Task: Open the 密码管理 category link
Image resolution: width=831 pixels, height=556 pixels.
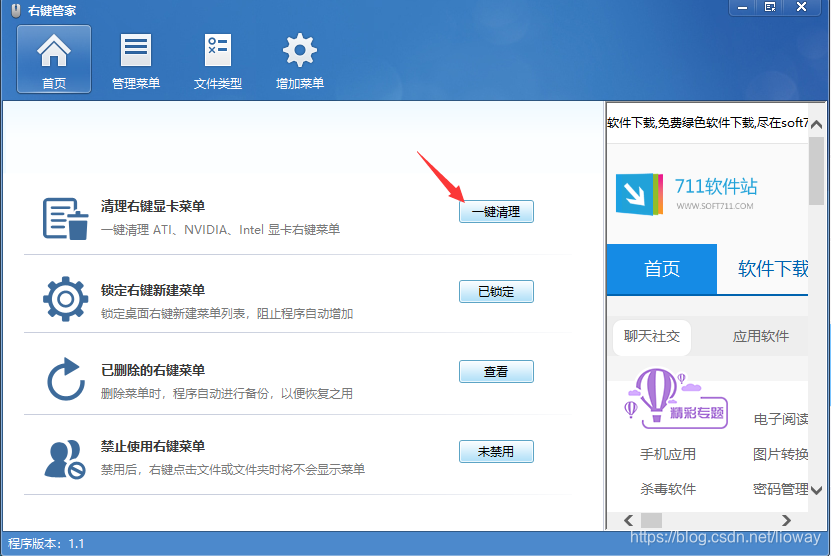Action: tap(781, 489)
